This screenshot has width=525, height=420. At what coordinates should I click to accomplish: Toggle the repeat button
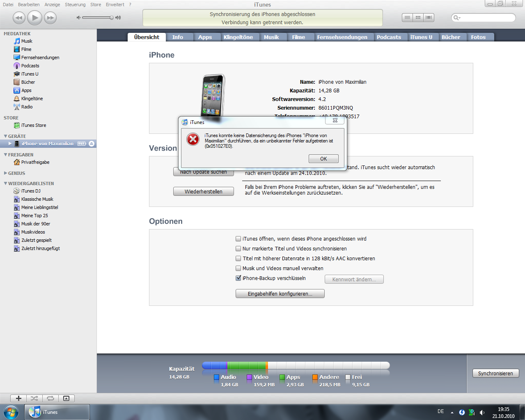coord(50,398)
